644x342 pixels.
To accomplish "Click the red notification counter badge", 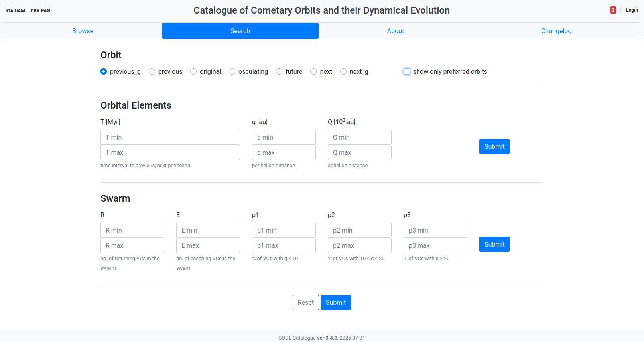I will pos(613,10).
